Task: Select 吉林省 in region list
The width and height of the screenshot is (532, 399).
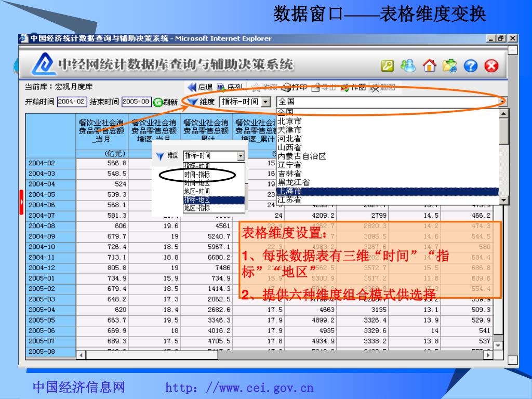Action: coord(289,174)
